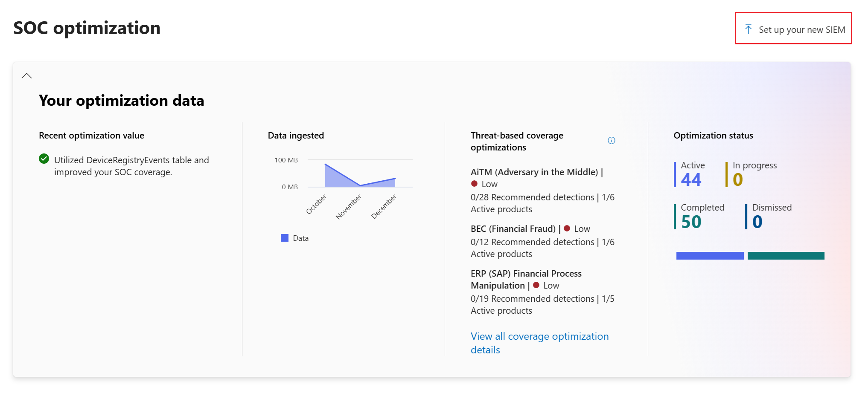Open View all coverage optimization details
The height and width of the screenshot is (393, 868).
[x=539, y=343]
